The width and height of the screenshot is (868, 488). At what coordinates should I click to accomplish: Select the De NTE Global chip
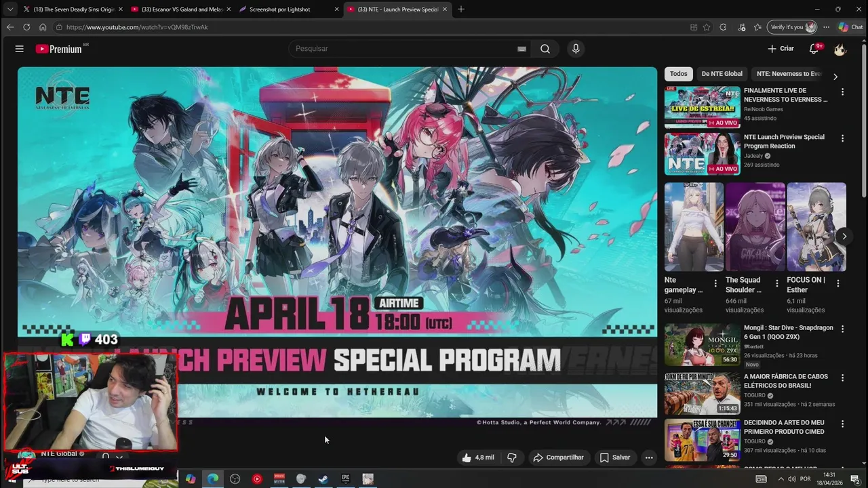coord(722,74)
